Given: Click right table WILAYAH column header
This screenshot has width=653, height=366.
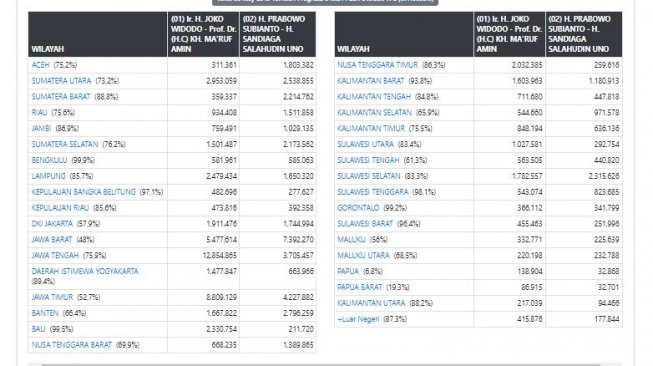Looking at the screenshot, I should pyautogui.click(x=404, y=34).
